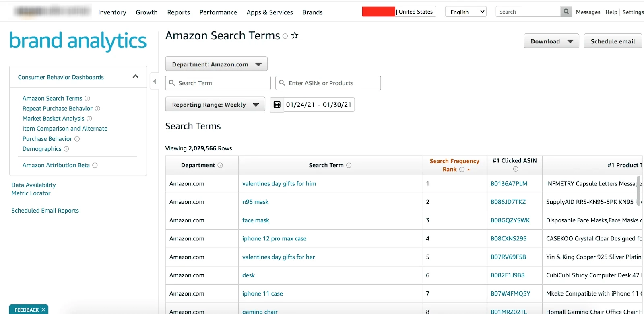Click the info icon next to Amazon Attribution Beta
The width and height of the screenshot is (644, 314).
click(95, 165)
